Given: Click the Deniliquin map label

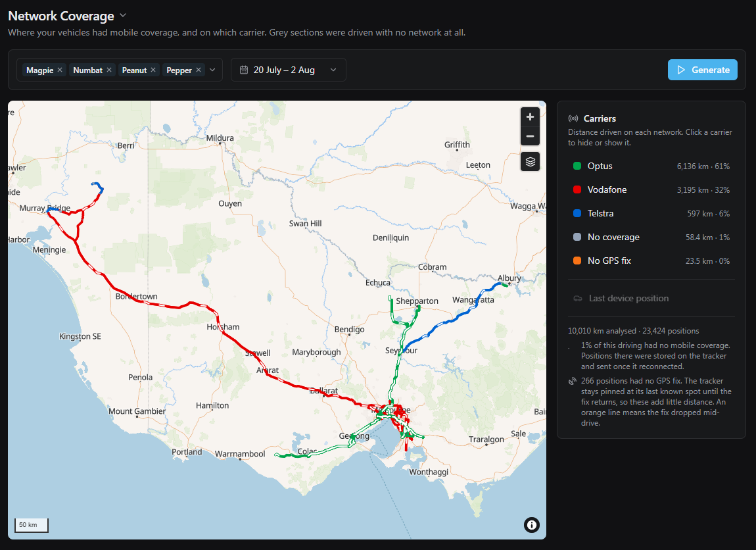Looking at the screenshot, I should tap(390, 238).
